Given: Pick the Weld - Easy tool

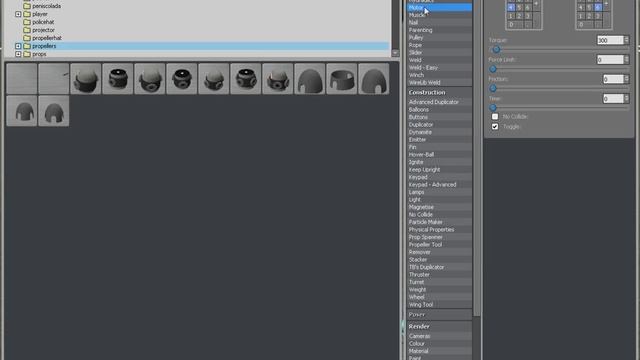Looking at the screenshot, I should click(439, 67).
